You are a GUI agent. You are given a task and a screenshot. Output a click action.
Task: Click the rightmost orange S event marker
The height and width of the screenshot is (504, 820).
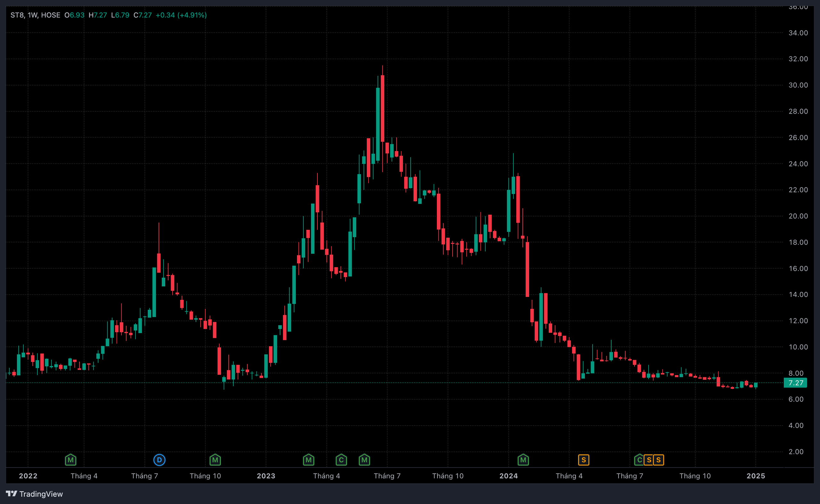(x=658, y=460)
